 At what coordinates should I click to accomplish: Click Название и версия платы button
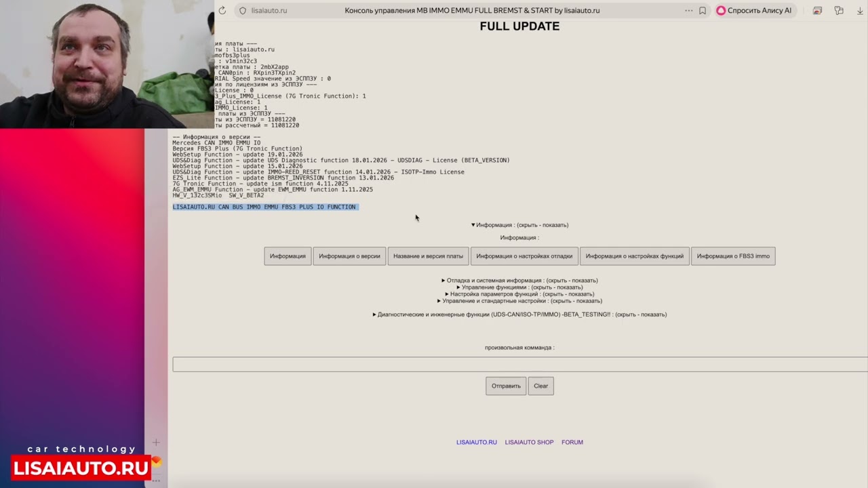tap(428, 256)
